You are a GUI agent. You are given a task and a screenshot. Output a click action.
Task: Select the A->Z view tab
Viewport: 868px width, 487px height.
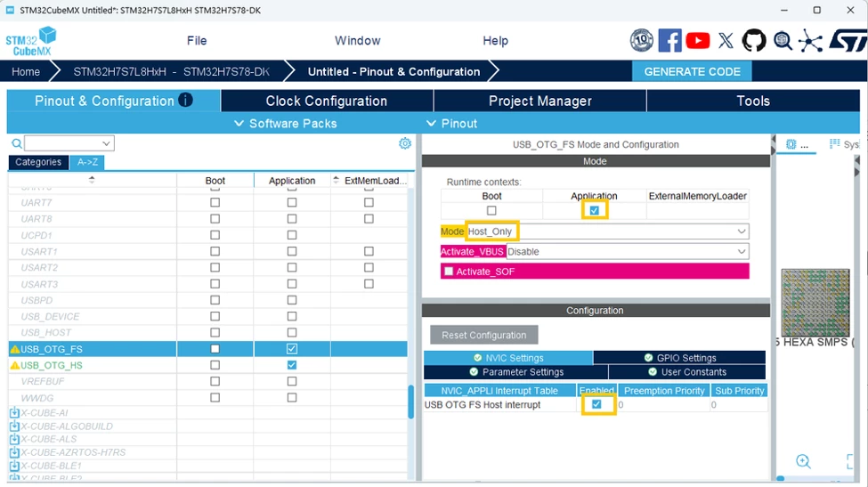87,162
